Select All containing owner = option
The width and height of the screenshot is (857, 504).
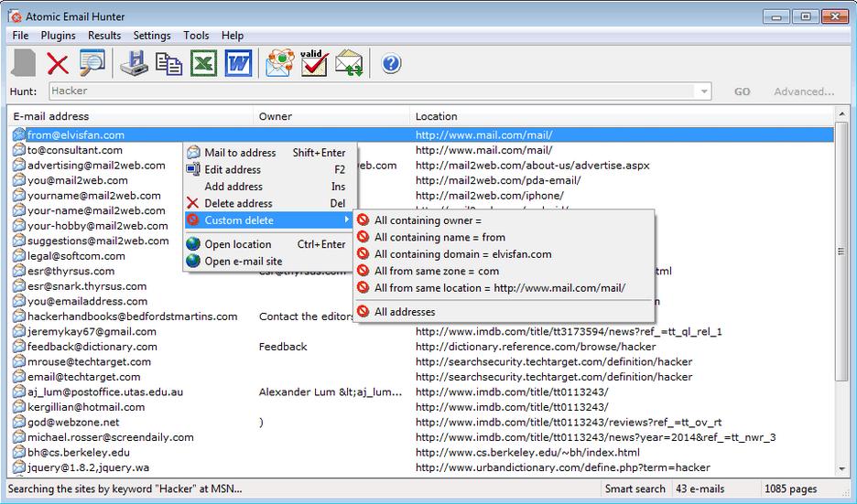coord(504,220)
